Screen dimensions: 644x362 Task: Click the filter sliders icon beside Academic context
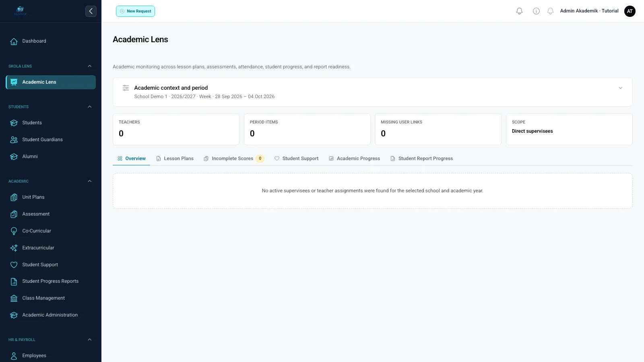tap(126, 88)
